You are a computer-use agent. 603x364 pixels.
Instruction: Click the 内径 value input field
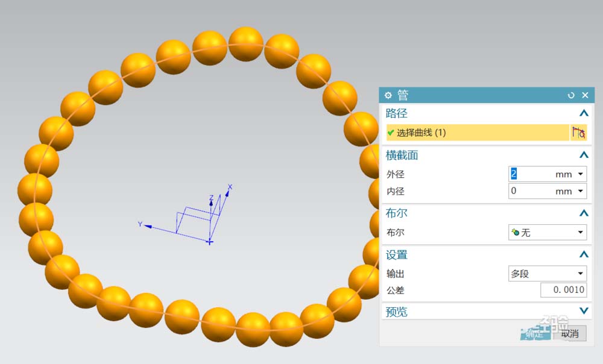pyautogui.click(x=531, y=191)
